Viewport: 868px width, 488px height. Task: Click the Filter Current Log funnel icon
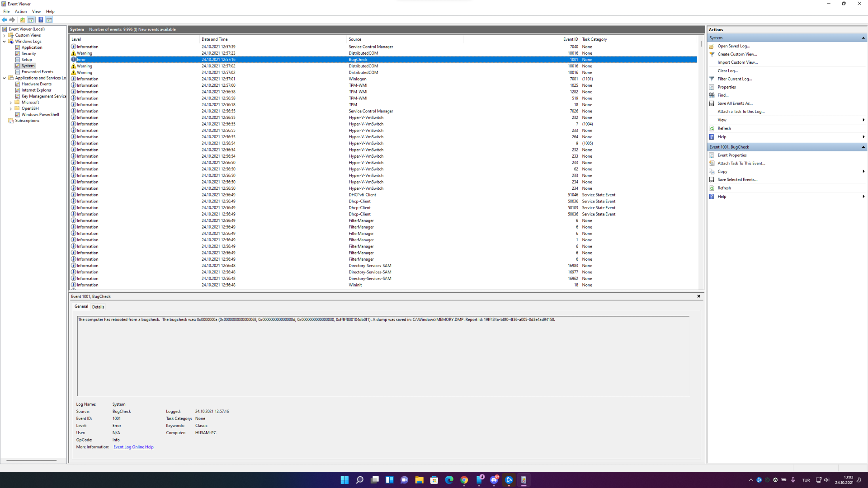712,79
